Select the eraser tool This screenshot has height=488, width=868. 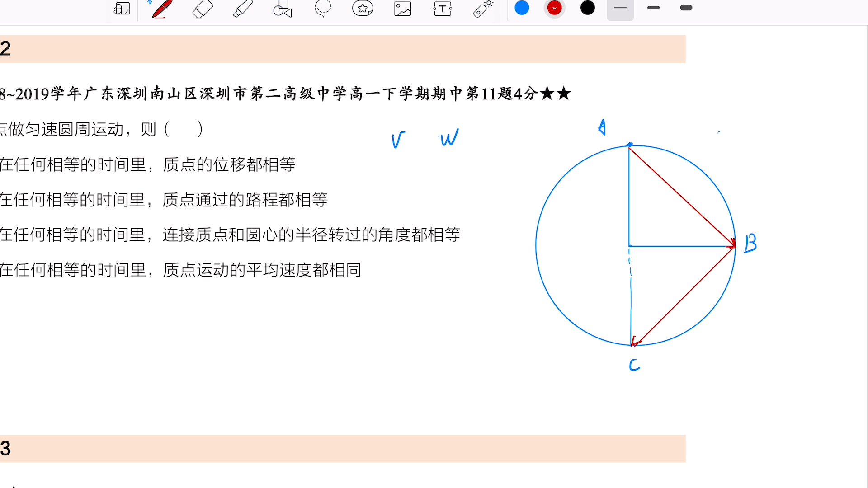click(x=203, y=9)
